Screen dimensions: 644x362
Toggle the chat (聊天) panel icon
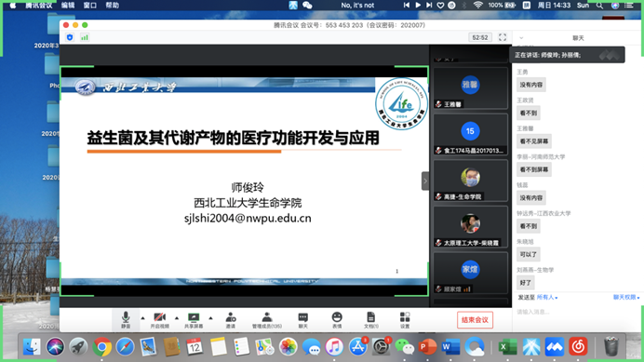click(x=302, y=320)
